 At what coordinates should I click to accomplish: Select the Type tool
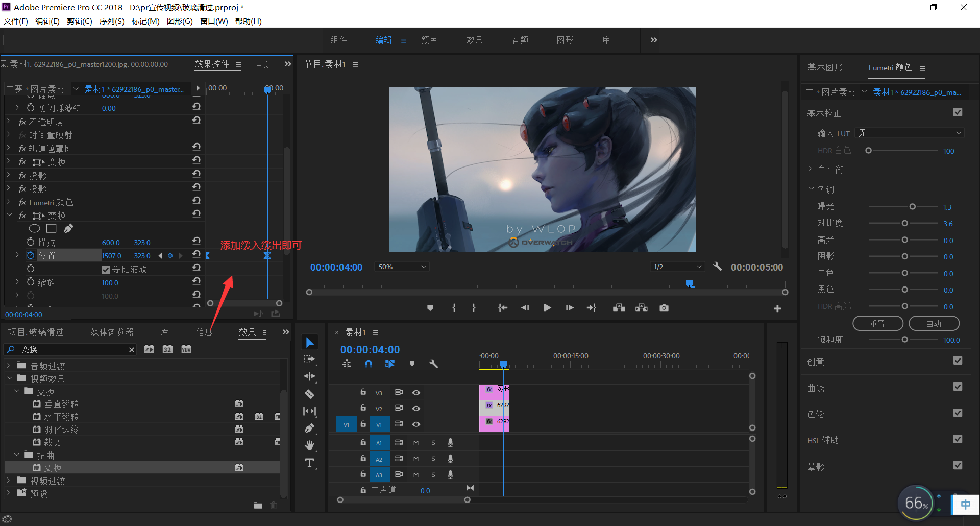click(309, 463)
